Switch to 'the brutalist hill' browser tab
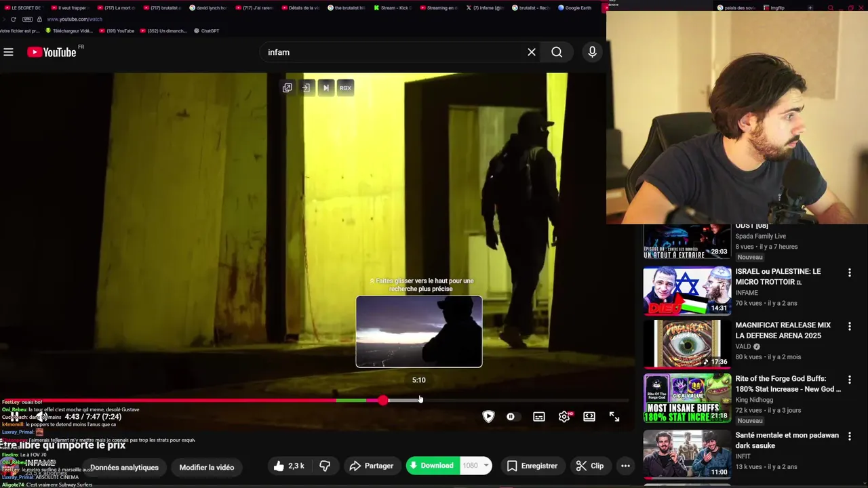This screenshot has height=488, width=868. (x=346, y=8)
